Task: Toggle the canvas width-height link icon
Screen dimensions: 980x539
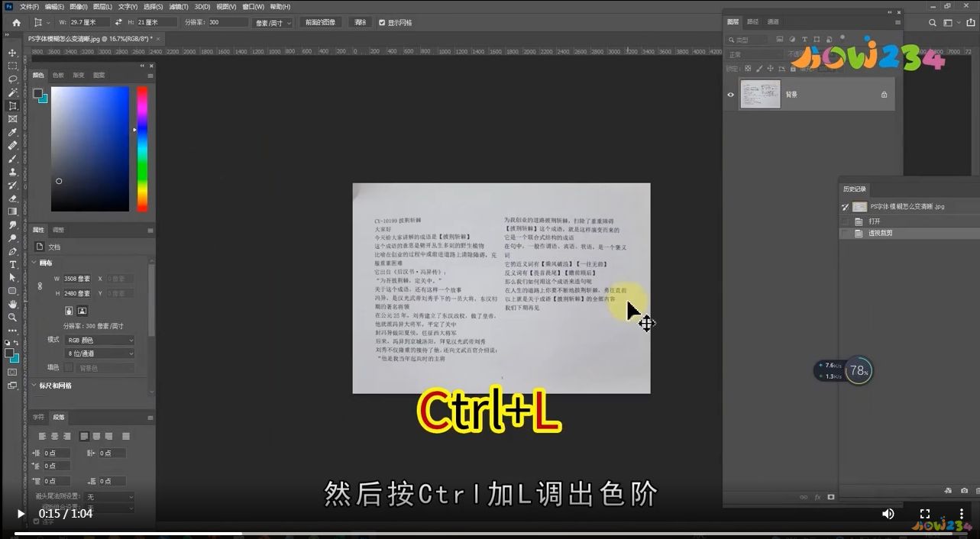Action: pos(40,286)
